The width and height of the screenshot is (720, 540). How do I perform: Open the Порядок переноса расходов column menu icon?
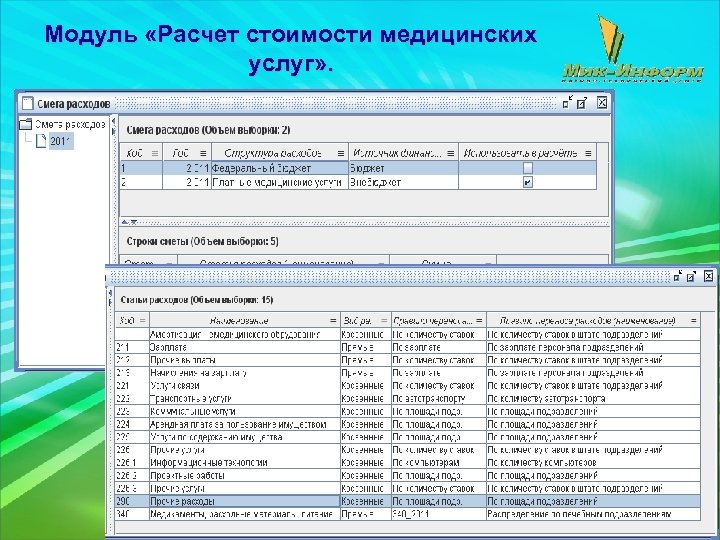pos(694,321)
